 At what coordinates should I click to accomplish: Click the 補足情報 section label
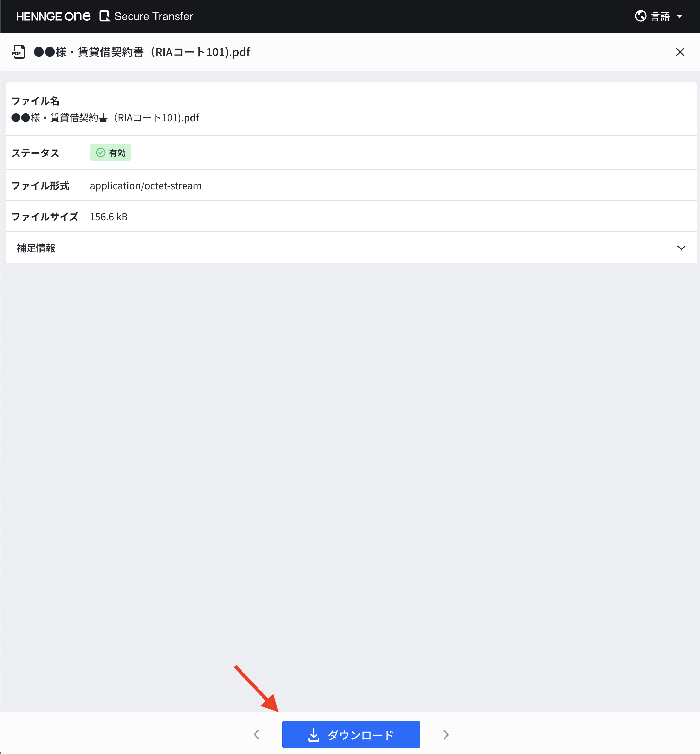point(36,248)
